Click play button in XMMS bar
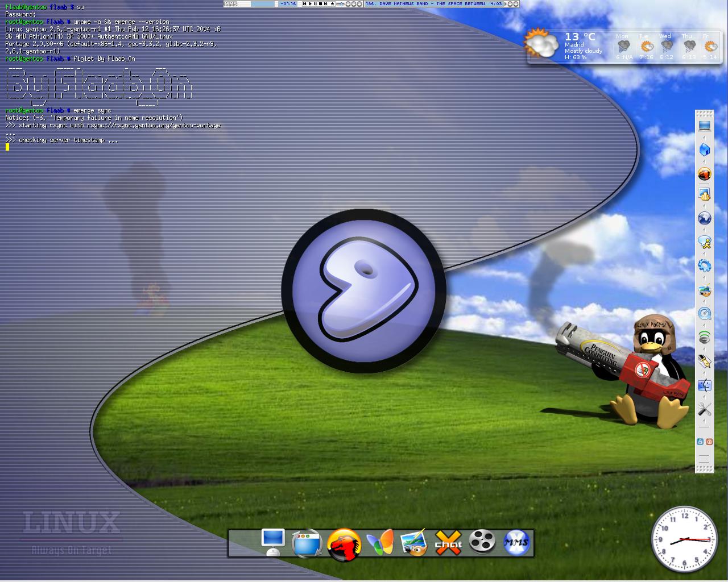This screenshot has width=728, height=582. pyautogui.click(x=310, y=3)
